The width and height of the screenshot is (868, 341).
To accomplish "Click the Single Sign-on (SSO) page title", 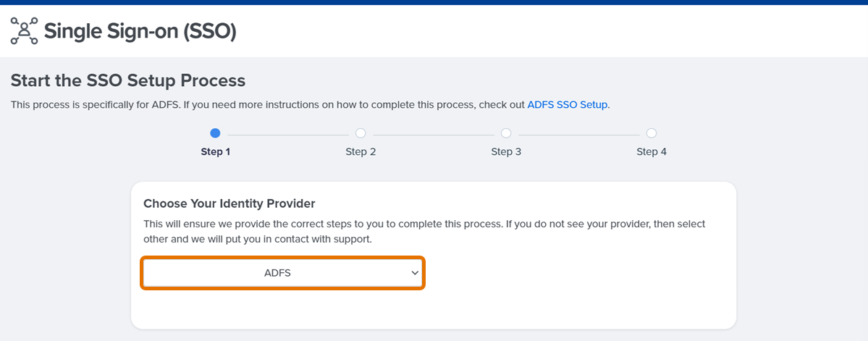I will pos(140,32).
